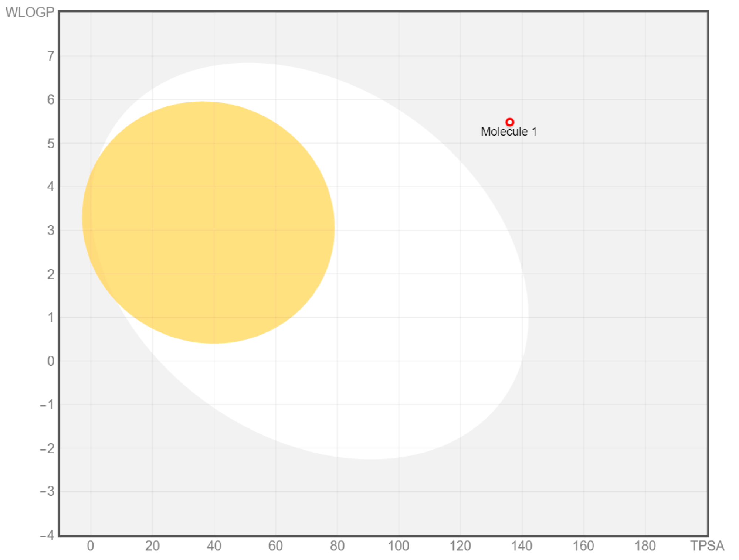The height and width of the screenshot is (560, 739).
Task: Click the 7 tick on WLOGP axis
Action: (x=51, y=56)
